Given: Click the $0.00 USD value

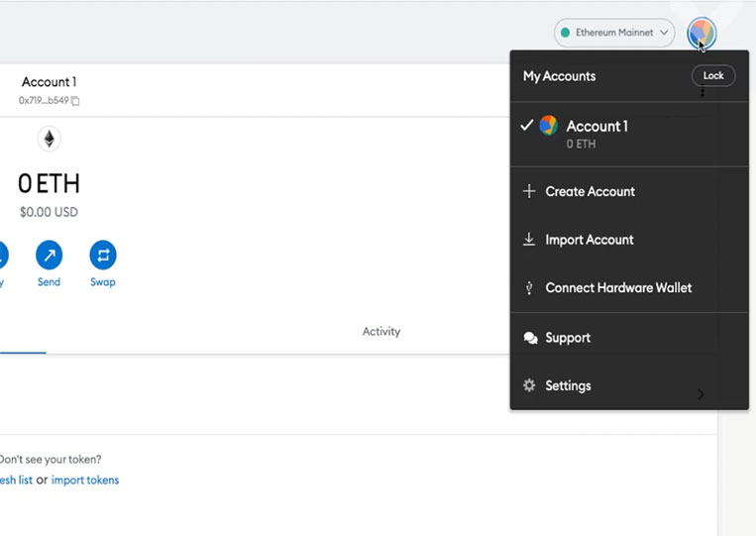Looking at the screenshot, I should 49,212.
